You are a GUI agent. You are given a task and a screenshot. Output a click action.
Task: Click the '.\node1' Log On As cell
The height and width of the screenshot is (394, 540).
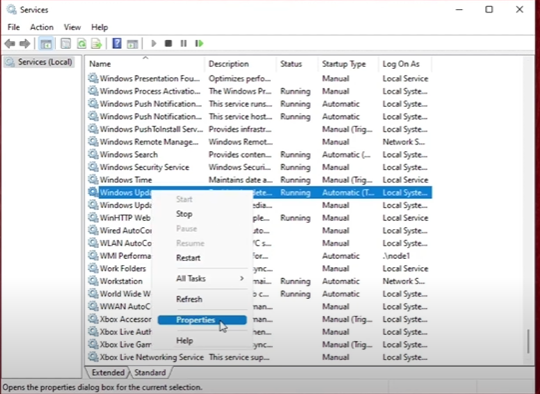[396, 256]
